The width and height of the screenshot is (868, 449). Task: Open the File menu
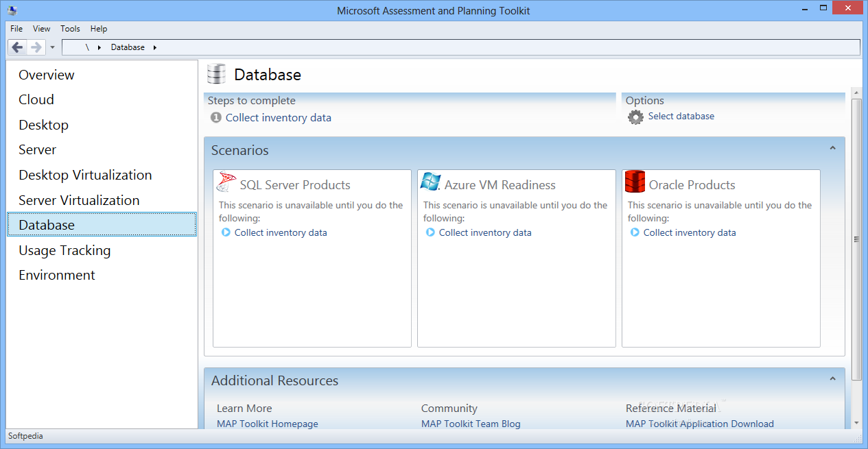click(16, 29)
